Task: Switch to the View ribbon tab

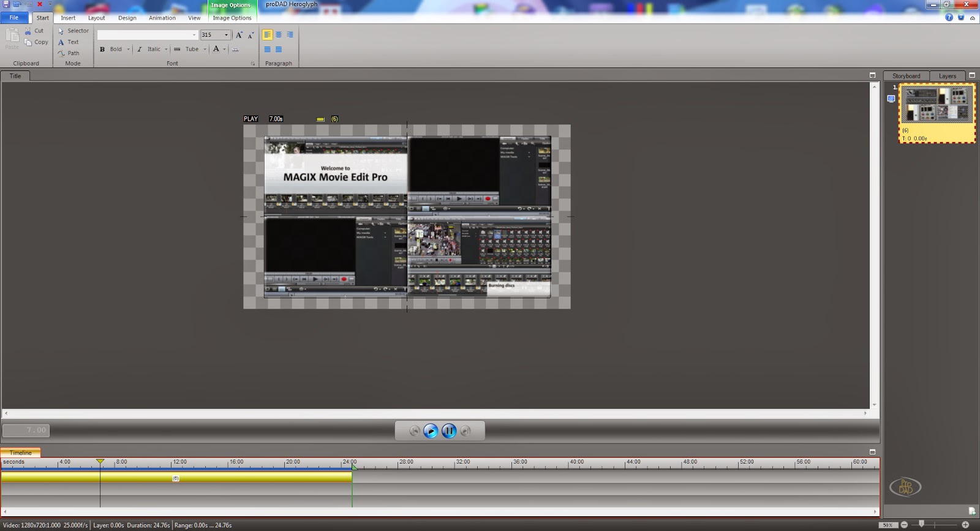Action: coord(194,18)
